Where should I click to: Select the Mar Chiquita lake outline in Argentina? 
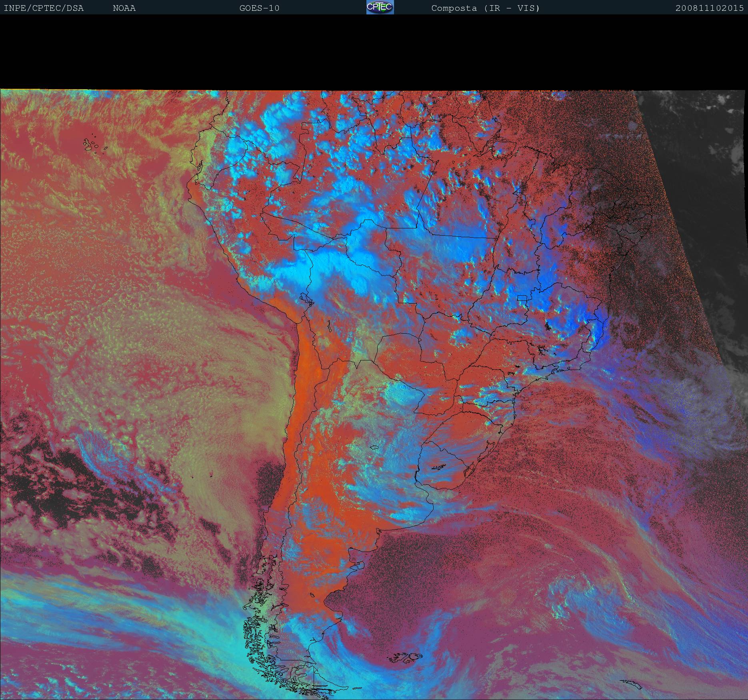point(374,448)
